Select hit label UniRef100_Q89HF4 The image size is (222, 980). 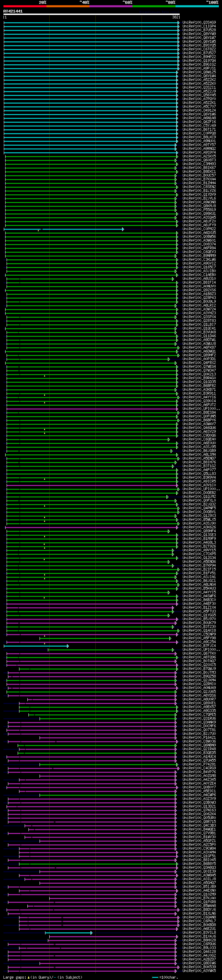click(x=199, y=531)
